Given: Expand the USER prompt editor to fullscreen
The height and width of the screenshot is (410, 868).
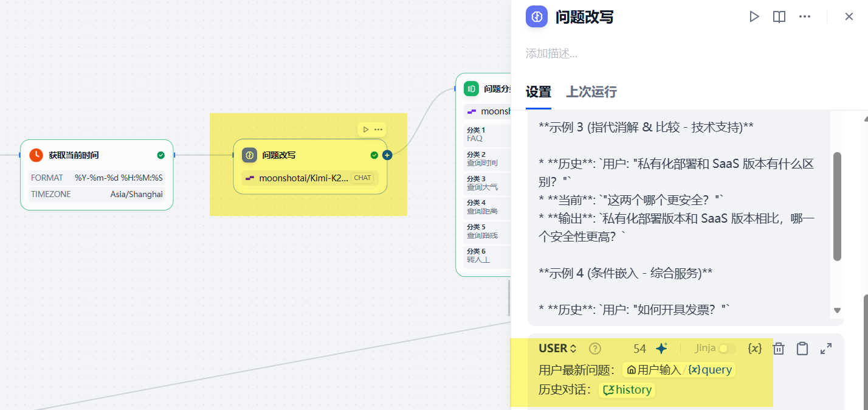Looking at the screenshot, I should click(826, 349).
